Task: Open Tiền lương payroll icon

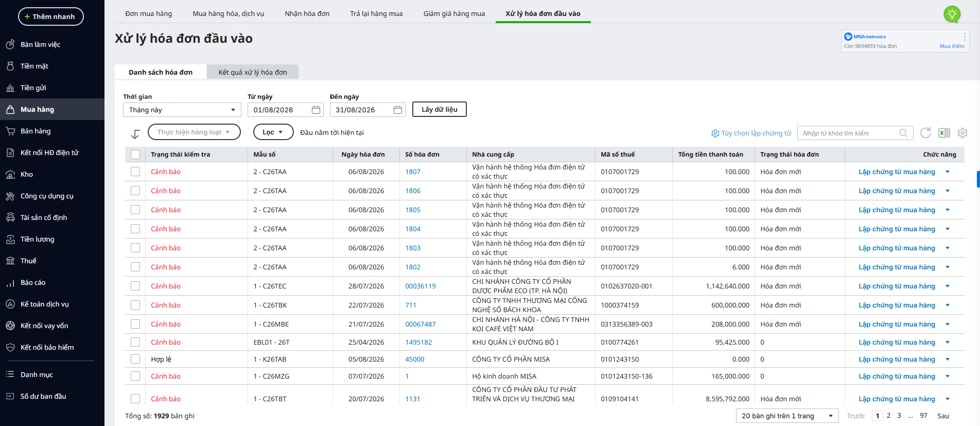Action: coord(10,239)
